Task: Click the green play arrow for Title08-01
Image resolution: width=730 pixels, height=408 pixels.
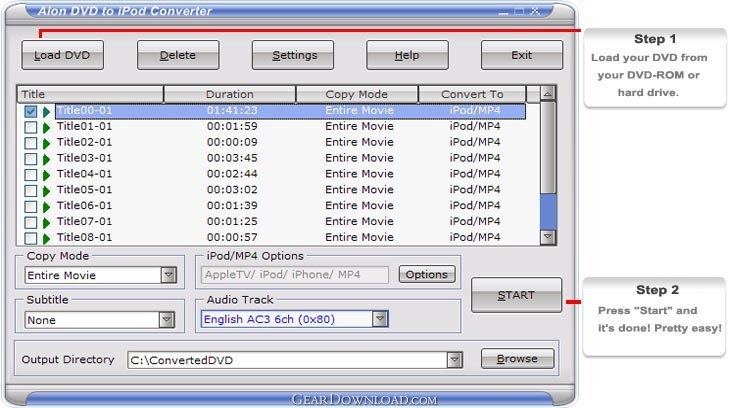Action: point(46,238)
